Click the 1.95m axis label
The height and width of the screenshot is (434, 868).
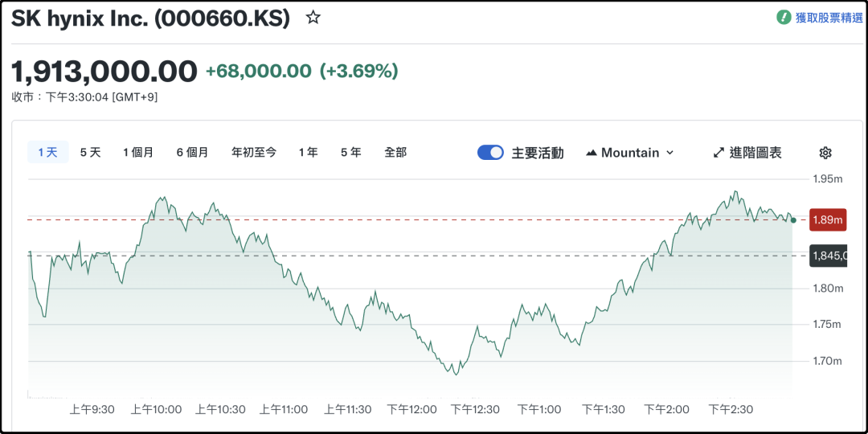click(828, 178)
